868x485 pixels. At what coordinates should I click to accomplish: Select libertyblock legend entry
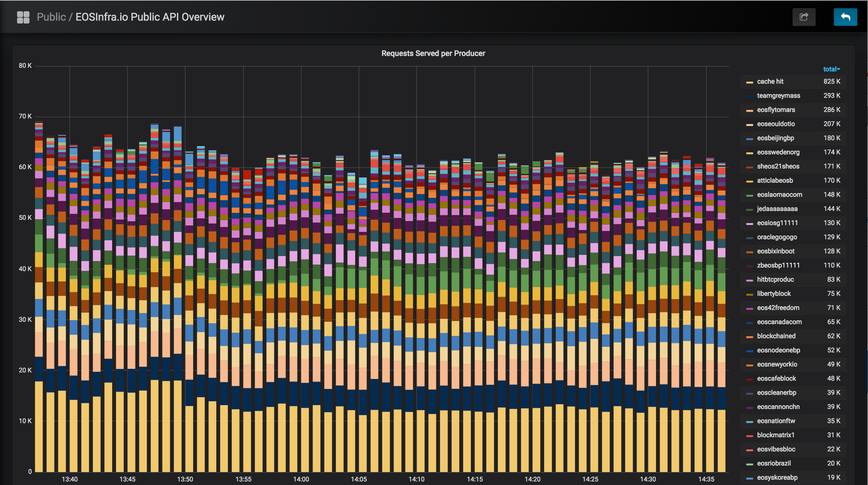tap(774, 293)
